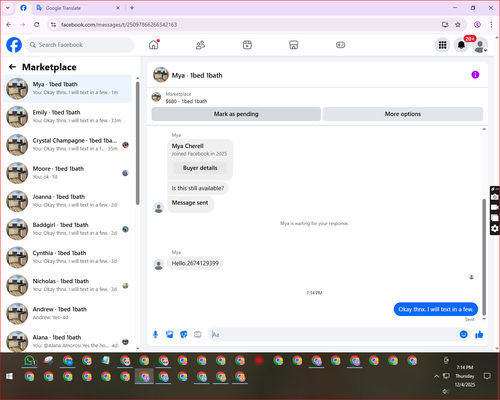The width and height of the screenshot is (500, 400).
Task: Click the sent 'Okay thnx' blue message
Action: pos(436,309)
